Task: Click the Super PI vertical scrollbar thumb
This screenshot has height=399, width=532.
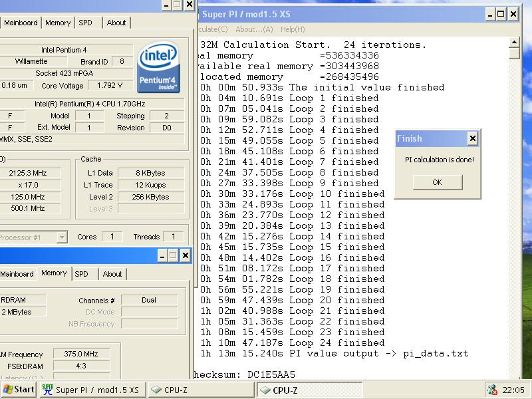Action: pyautogui.click(x=514, y=53)
